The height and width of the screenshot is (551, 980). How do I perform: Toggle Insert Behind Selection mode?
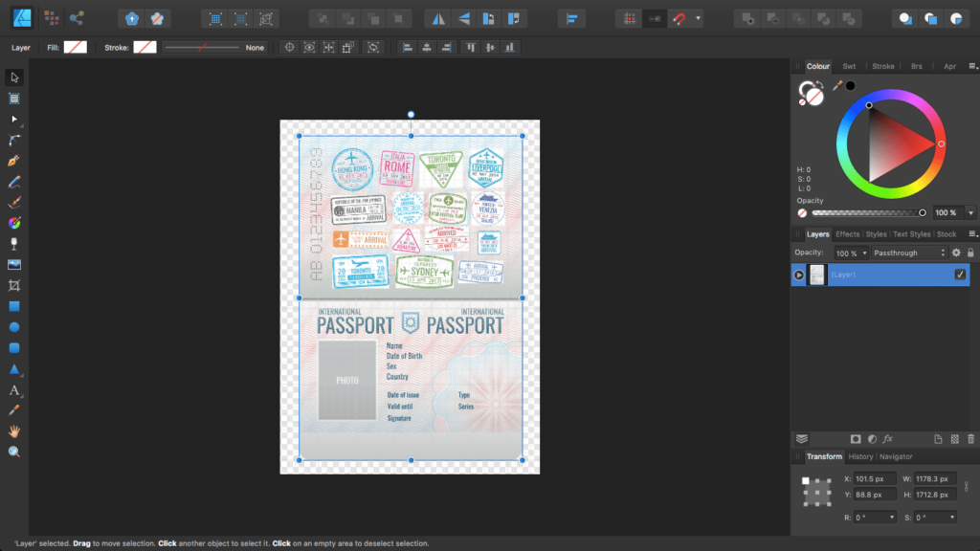(x=905, y=19)
